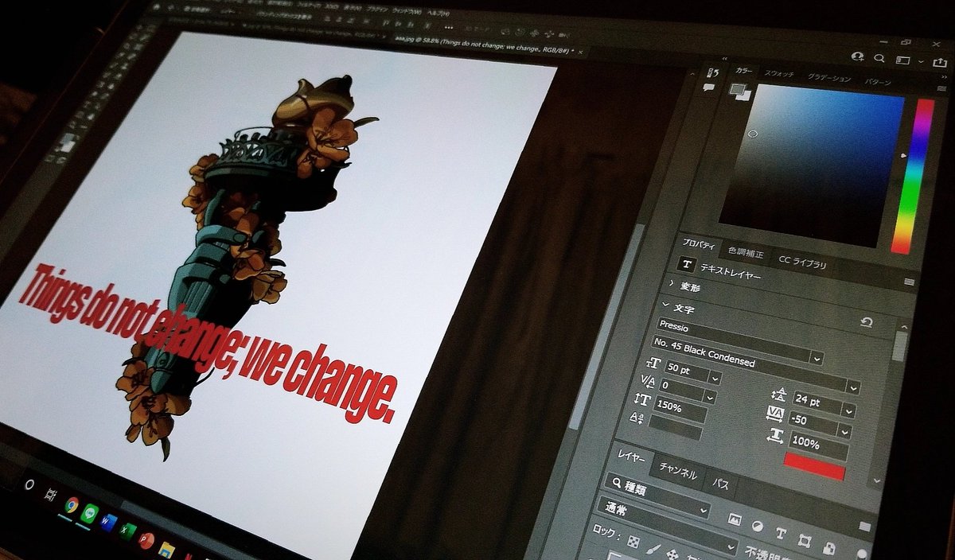Switch to the CC ライブラリ tab

point(803,262)
